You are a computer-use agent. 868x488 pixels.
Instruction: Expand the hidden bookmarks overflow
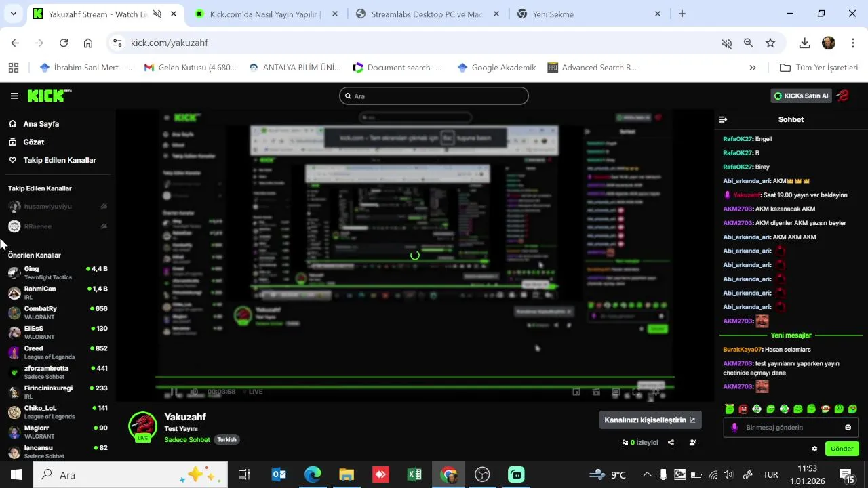[752, 67]
